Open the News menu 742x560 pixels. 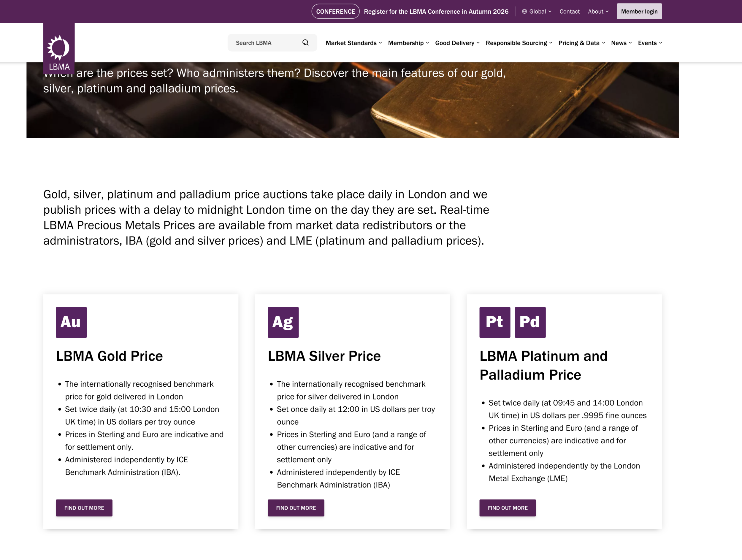point(621,43)
